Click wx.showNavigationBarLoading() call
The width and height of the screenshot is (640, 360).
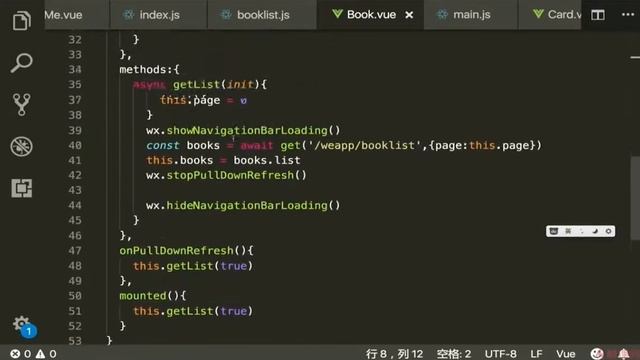243,130
